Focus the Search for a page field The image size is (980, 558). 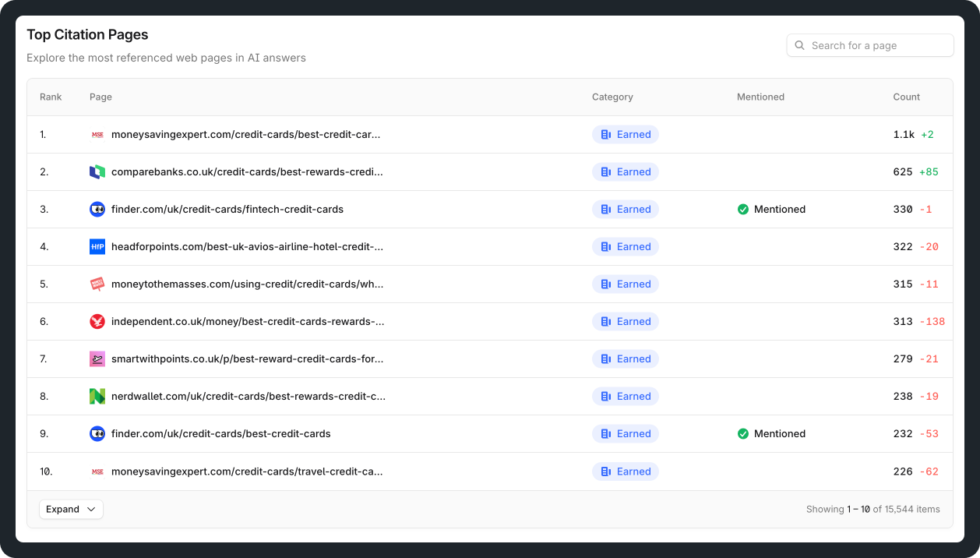pyautogui.click(x=870, y=45)
